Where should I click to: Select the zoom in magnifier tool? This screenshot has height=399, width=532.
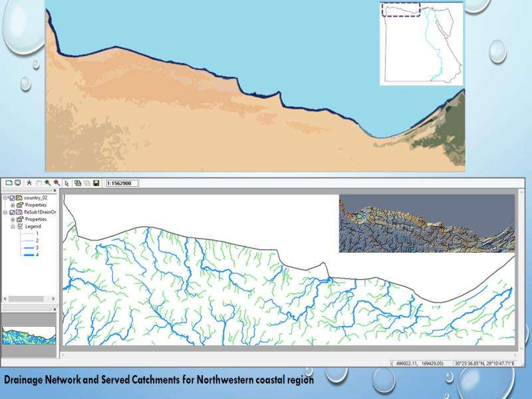(48, 183)
